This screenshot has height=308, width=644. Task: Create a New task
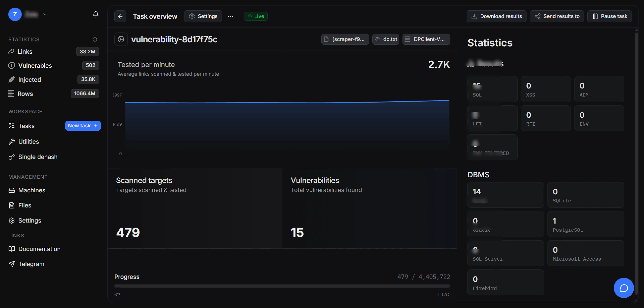[x=83, y=126]
